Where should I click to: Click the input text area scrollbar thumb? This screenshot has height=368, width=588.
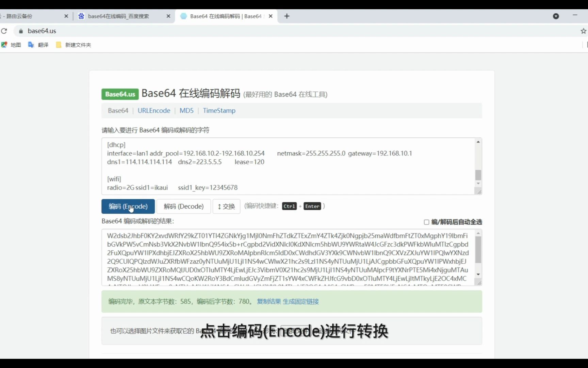478,175
